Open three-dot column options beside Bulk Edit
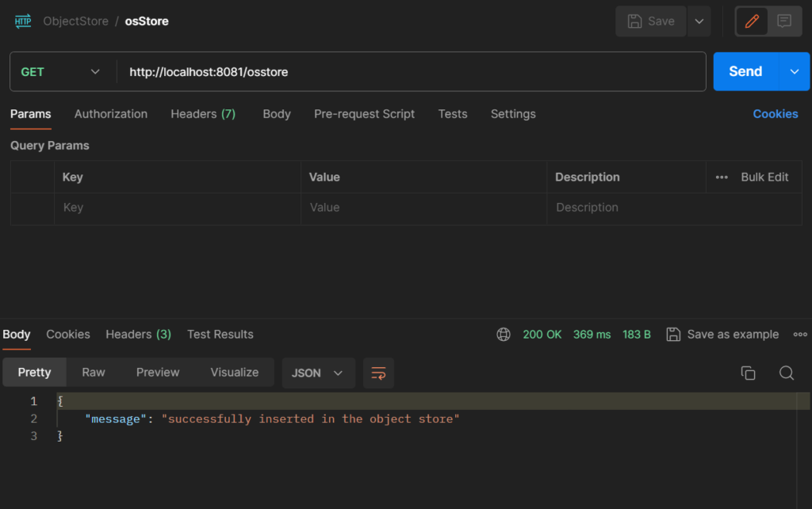812x509 pixels. point(722,178)
